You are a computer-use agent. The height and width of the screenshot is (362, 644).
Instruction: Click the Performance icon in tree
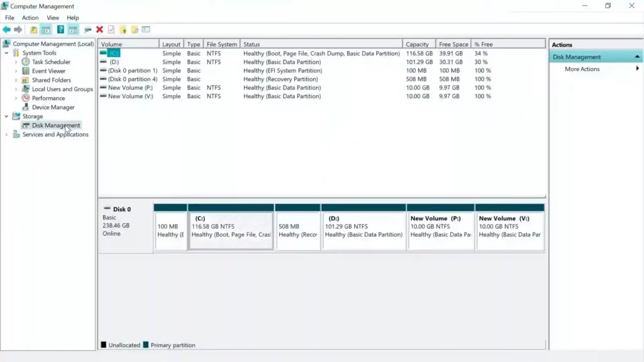point(25,98)
